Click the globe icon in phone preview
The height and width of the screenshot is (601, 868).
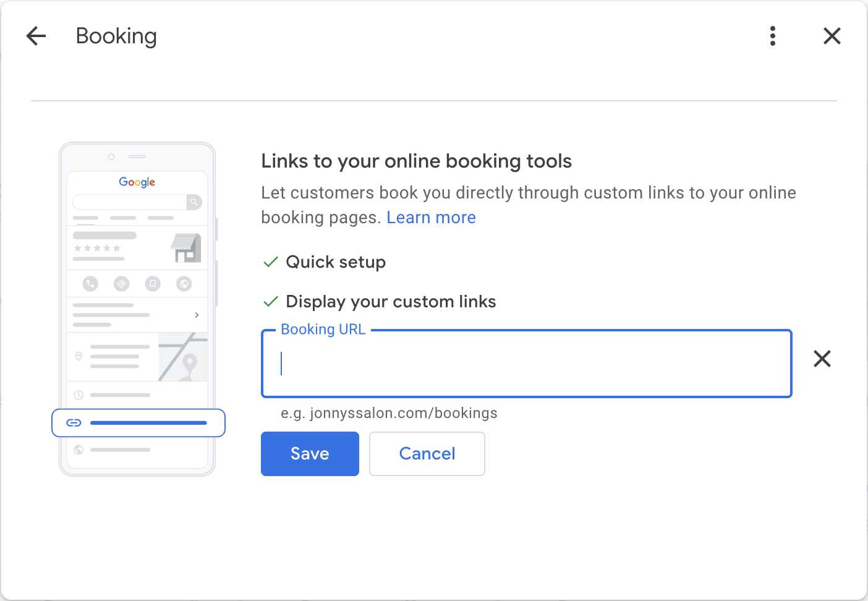[x=79, y=450]
